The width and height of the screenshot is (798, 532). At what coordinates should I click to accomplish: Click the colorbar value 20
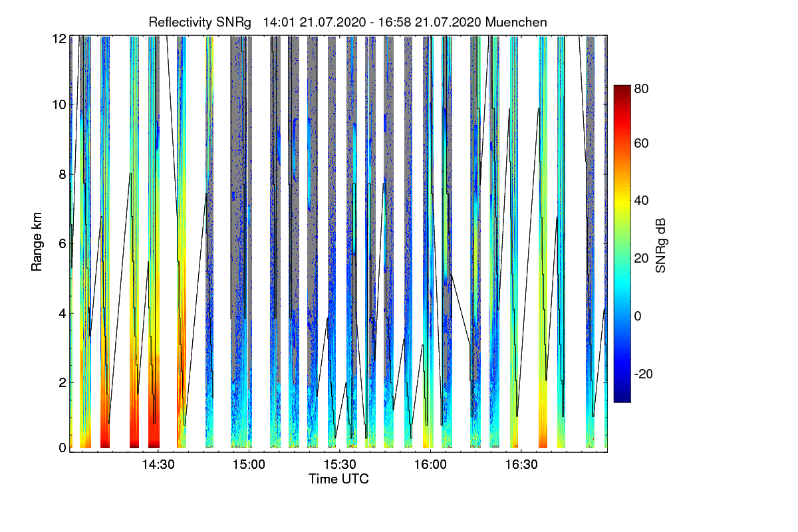[x=642, y=258]
